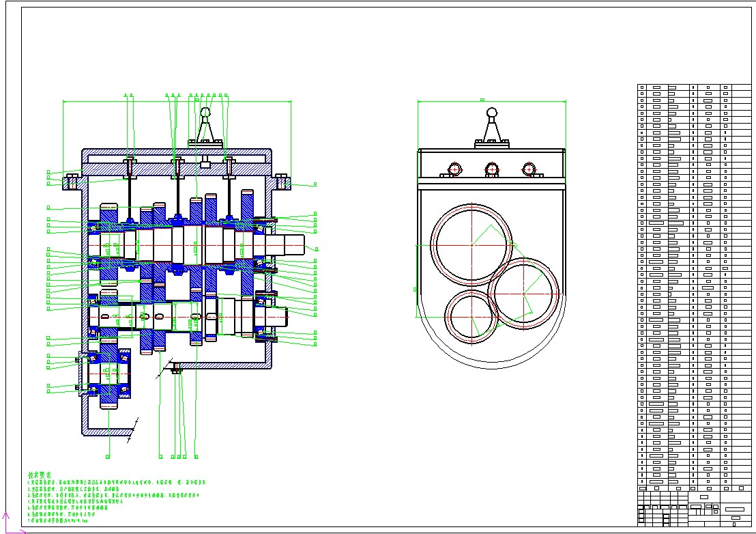Select the left shift rail end in side view

tap(454, 168)
